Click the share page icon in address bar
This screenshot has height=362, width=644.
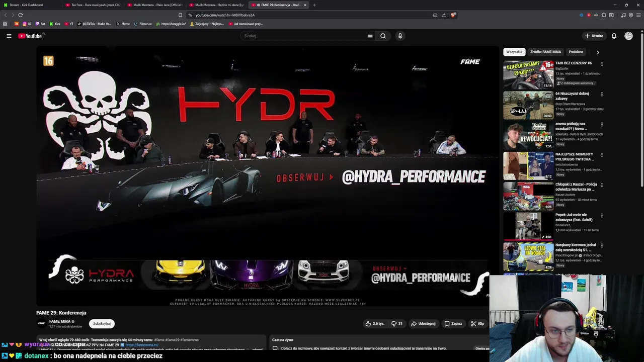pos(444,15)
